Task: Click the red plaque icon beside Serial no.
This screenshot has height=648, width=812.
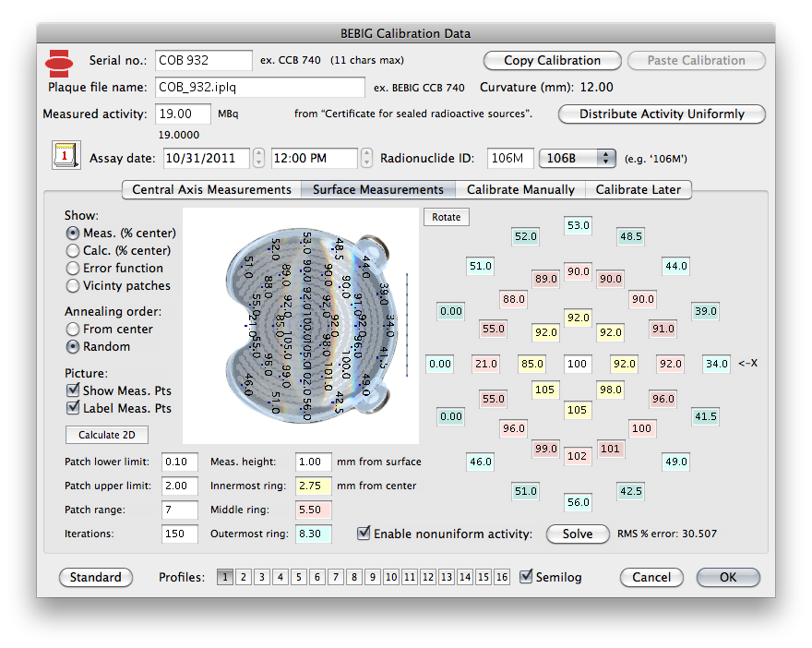Action: point(59,63)
